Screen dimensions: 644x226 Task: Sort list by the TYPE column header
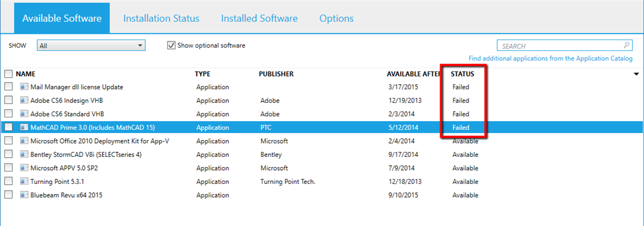(x=203, y=74)
